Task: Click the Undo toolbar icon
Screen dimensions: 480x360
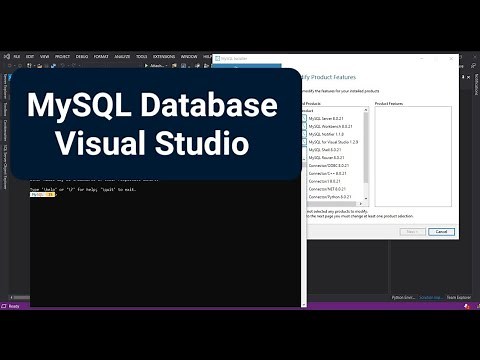Action: pyautogui.click(x=63, y=66)
